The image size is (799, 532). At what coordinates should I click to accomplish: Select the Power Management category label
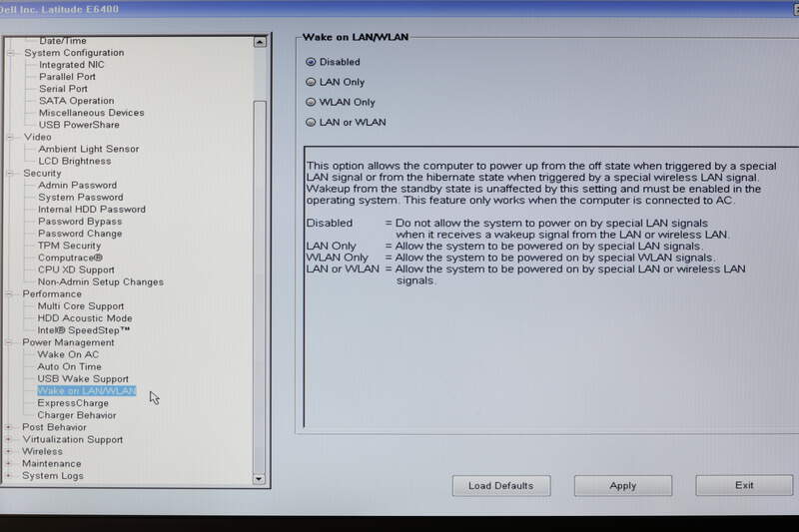68,342
